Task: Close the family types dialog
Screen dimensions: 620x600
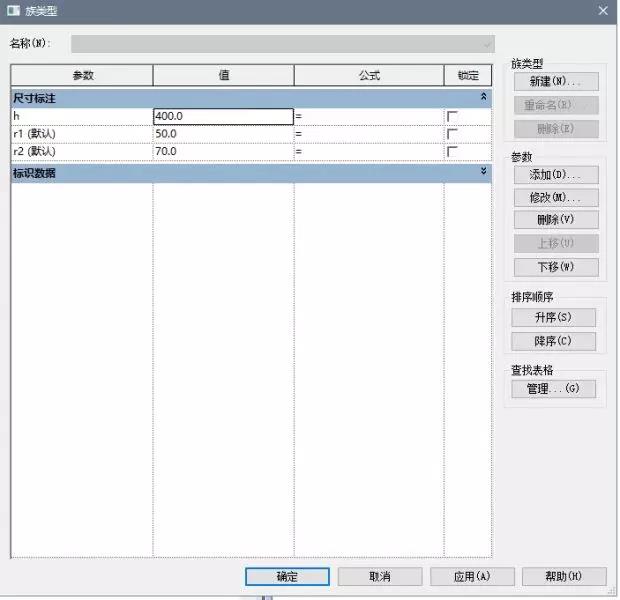Action: point(603,11)
